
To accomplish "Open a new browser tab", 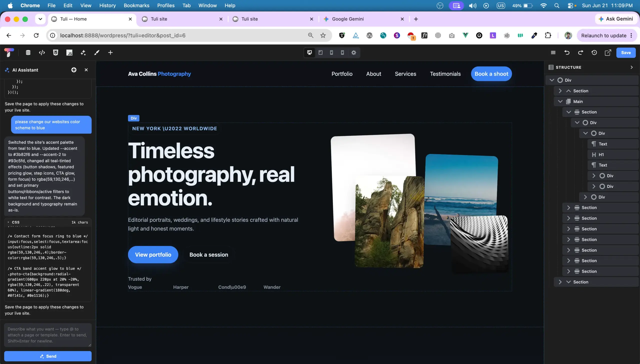I will (416, 19).
